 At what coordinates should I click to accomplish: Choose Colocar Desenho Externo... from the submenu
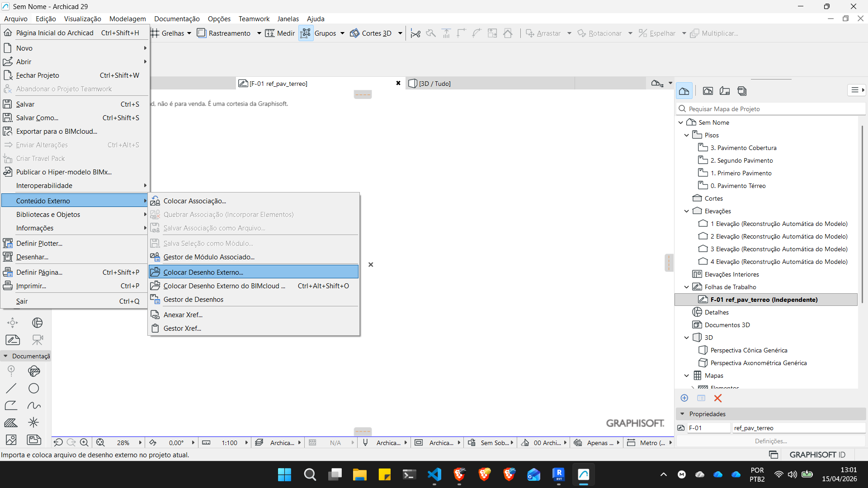(254, 272)
